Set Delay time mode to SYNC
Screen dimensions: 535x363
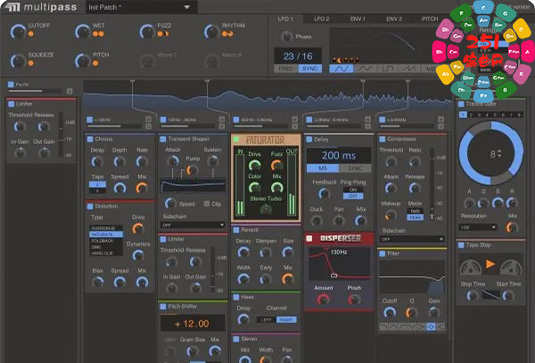(355, 168)
